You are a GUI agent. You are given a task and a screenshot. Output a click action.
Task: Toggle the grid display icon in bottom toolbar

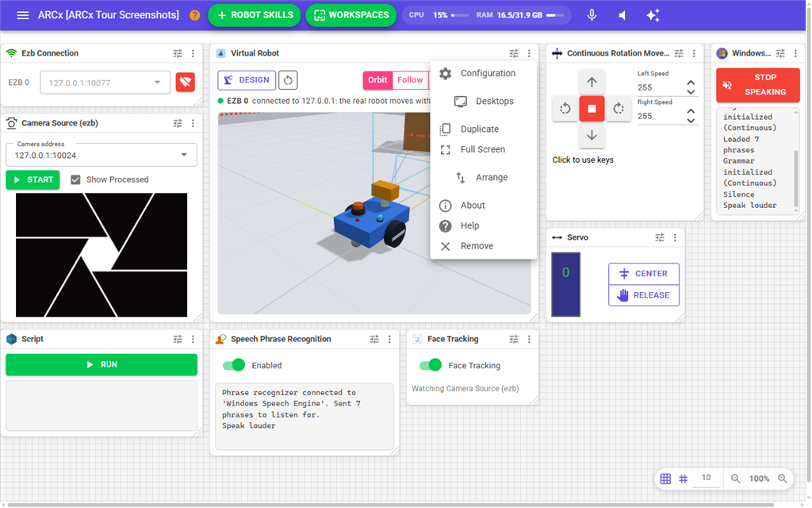[665, 479]
